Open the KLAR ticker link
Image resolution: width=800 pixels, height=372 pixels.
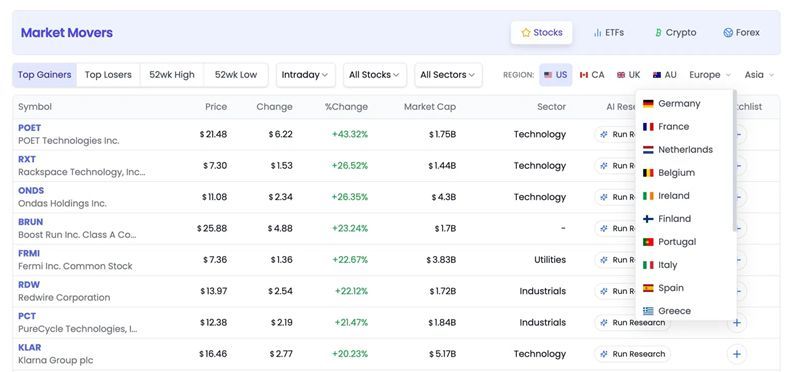[30, 348]
